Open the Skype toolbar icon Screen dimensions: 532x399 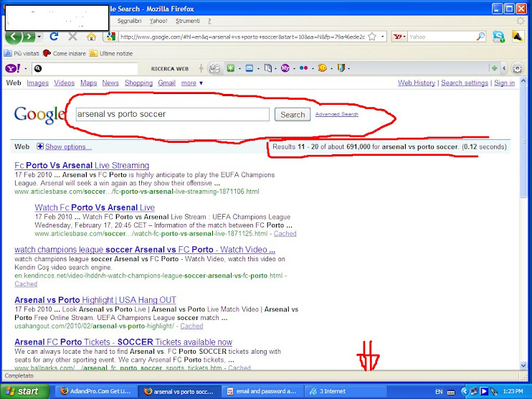[499, 37]
